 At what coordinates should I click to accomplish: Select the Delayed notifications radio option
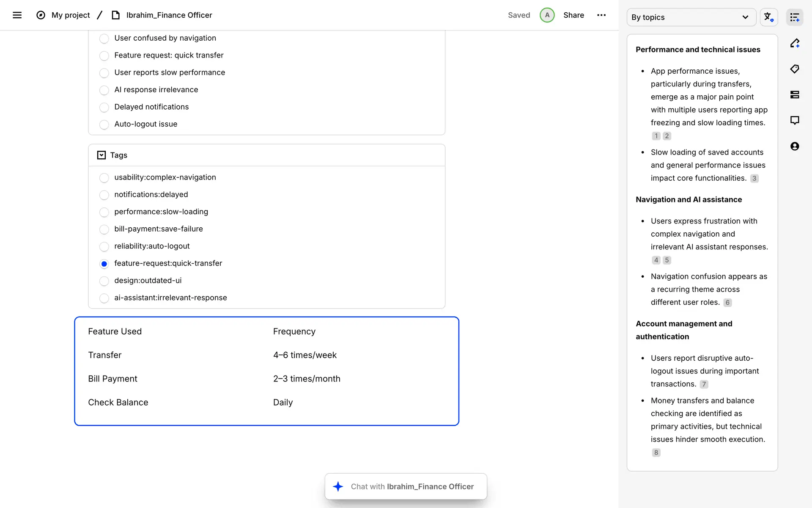[x=104, y=108]
